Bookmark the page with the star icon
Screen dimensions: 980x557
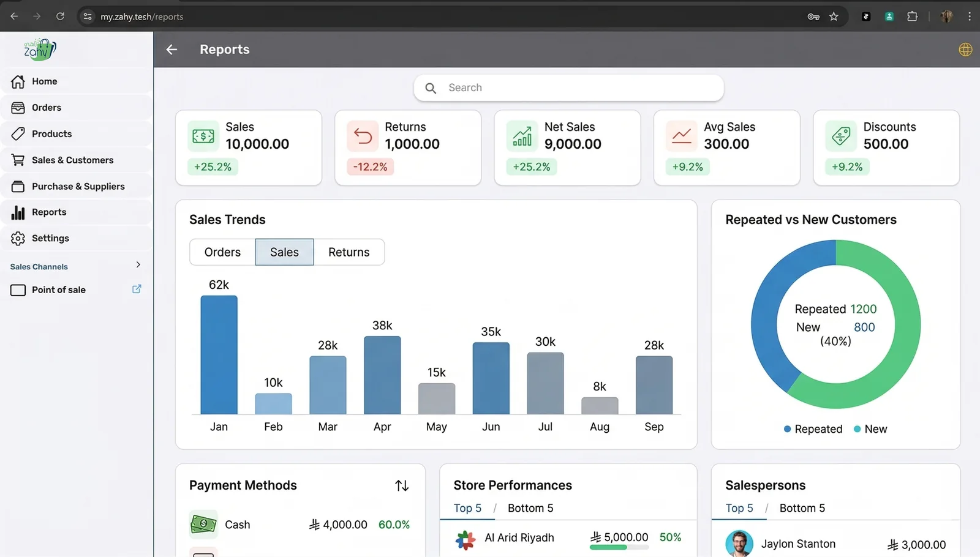click(x=834, y=17)
